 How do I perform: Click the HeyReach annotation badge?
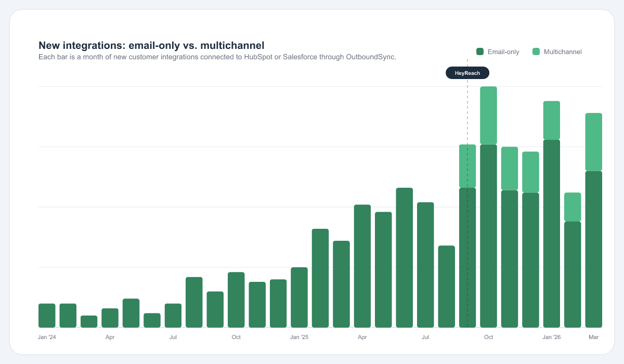pyautogui.click(x=467, y=73)
